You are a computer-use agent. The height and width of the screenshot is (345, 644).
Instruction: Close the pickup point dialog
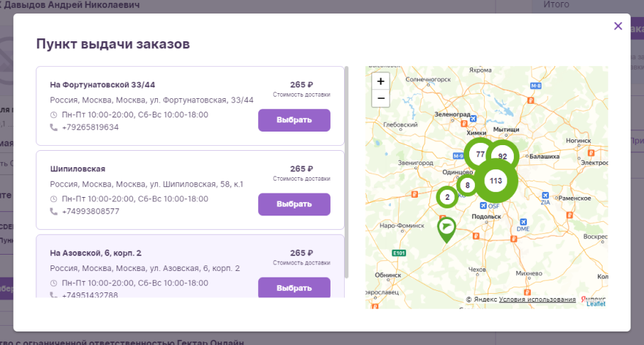618,26
